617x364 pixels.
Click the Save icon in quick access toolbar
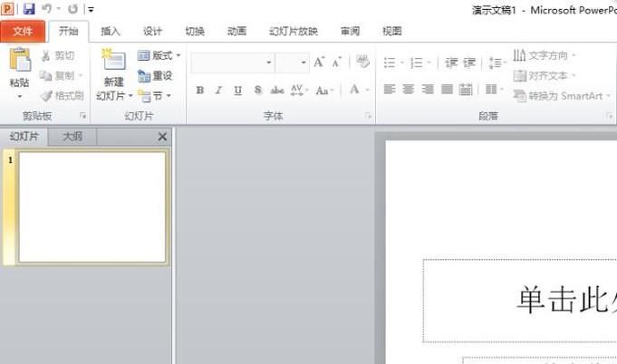[x=29, y=9]
